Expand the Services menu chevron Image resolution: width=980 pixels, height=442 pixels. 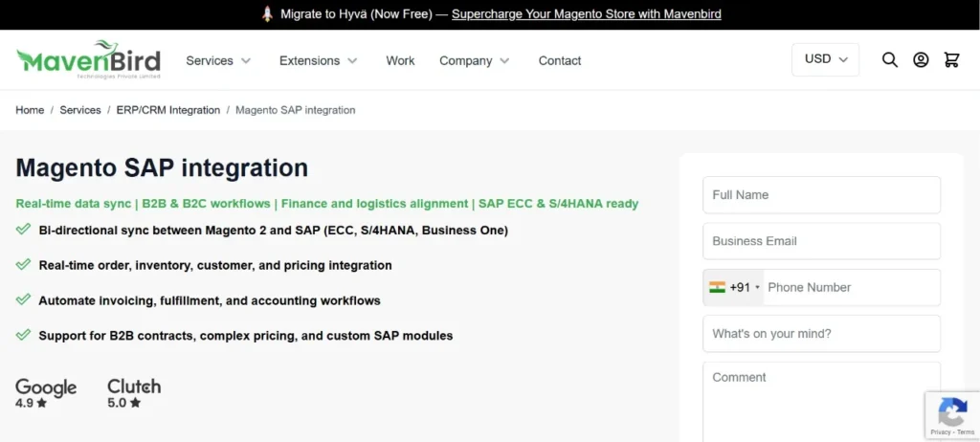(246, 60)
